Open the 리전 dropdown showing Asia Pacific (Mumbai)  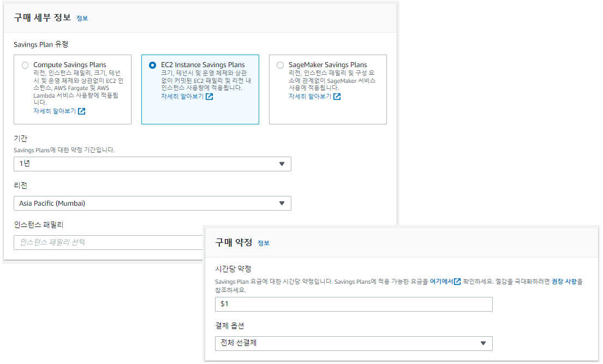[152, 203]
